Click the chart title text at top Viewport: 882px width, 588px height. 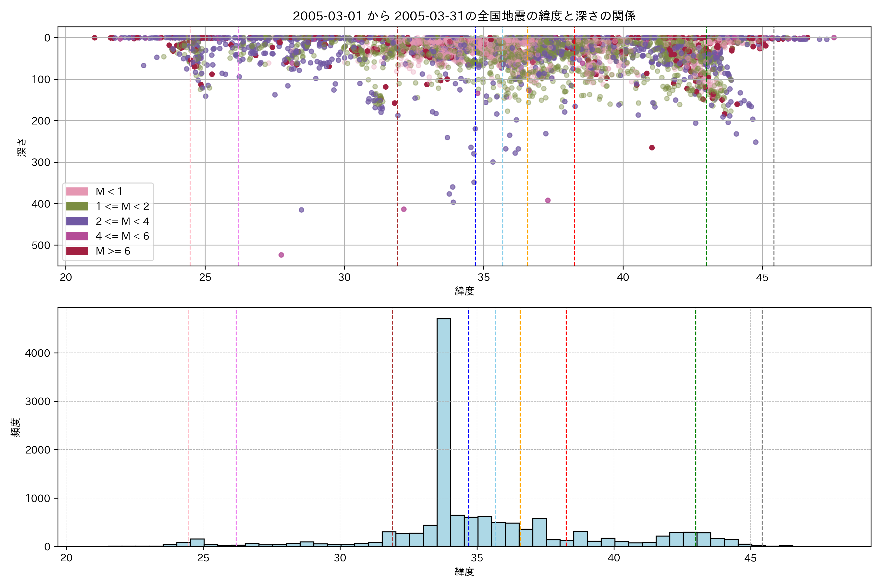coord(464,16)
